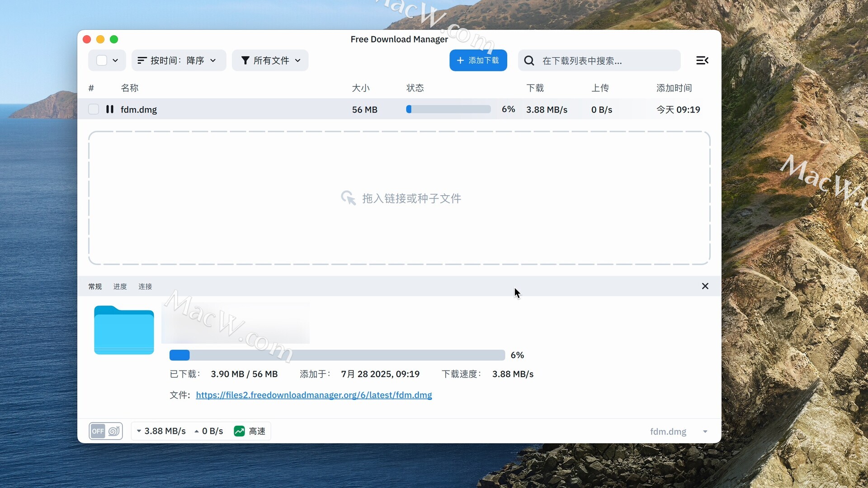868x488 pixels.
Task: Click the sort order icon
Action: coord(142,61)
